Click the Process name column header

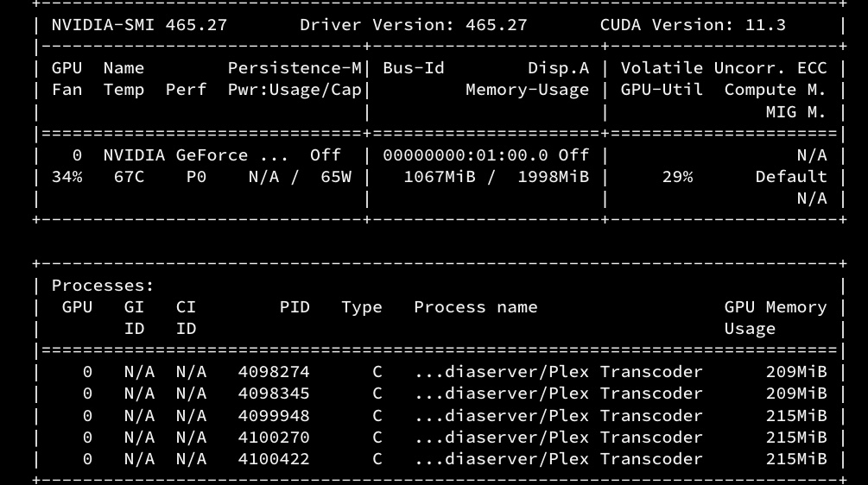[x=476, y=307]
